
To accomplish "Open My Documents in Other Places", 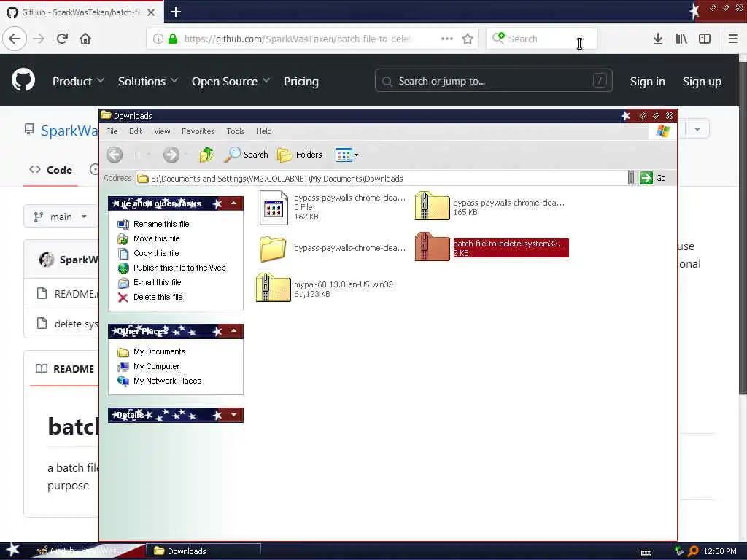I will 159,352.
